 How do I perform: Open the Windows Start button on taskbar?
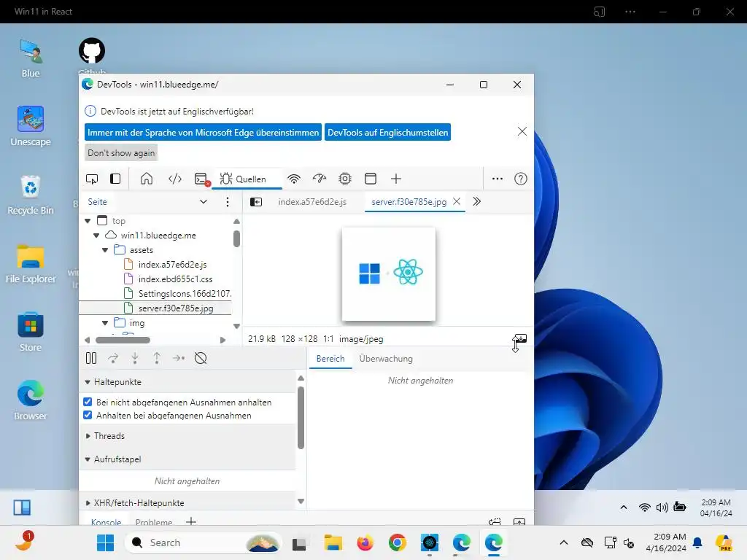(105, 542)
